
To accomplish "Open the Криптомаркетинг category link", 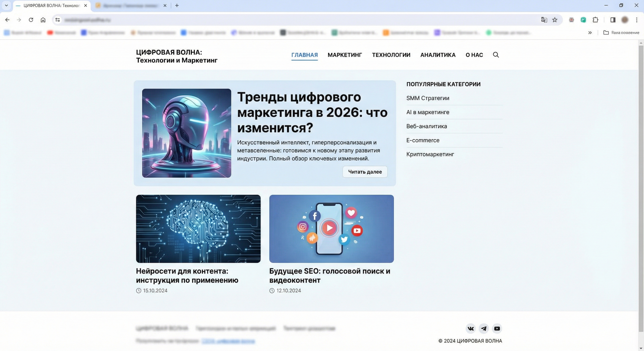I will pyautogui.click(x=430, y=154).
